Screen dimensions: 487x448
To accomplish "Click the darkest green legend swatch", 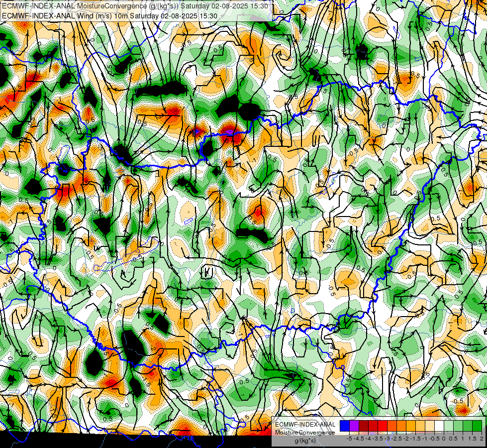I will [x=477, y=426].
